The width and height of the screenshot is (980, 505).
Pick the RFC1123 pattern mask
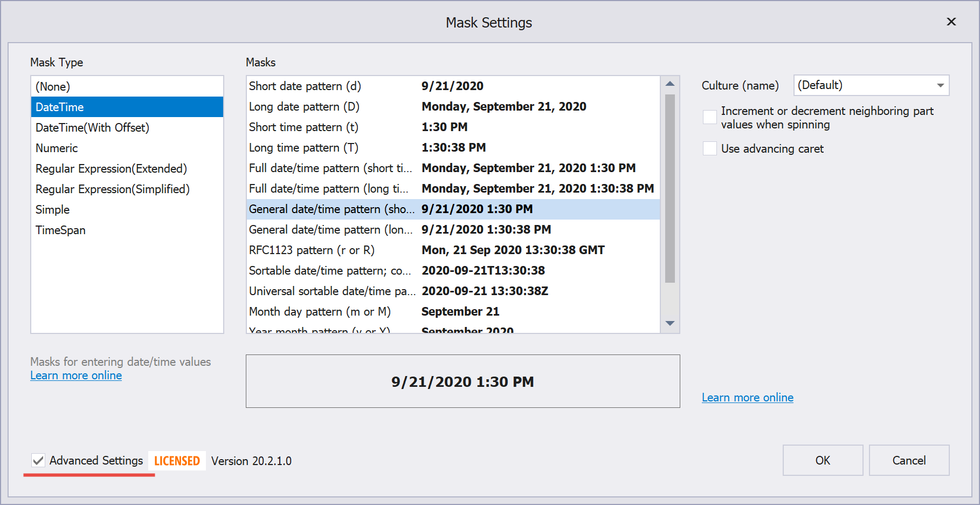(x=312, y=250)
